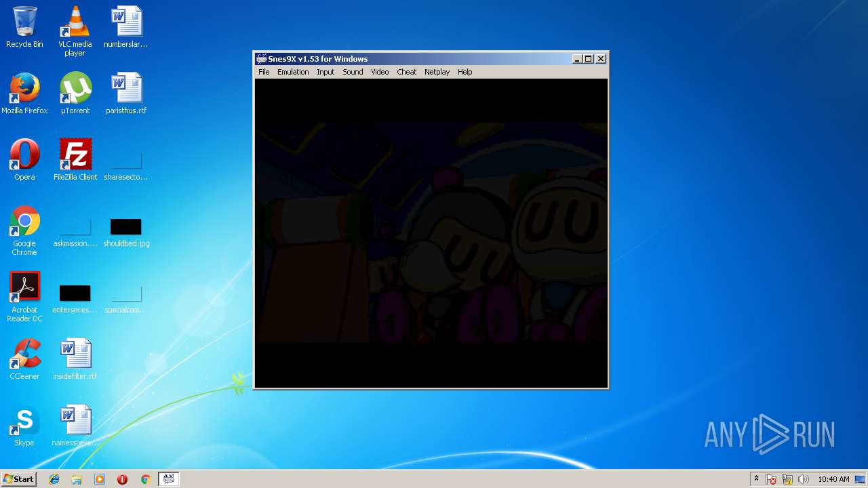The width and height of the screenshot is (868, 488).
Task: Select the CCleaner desktop shortcut
Action: tap(24, 359)
